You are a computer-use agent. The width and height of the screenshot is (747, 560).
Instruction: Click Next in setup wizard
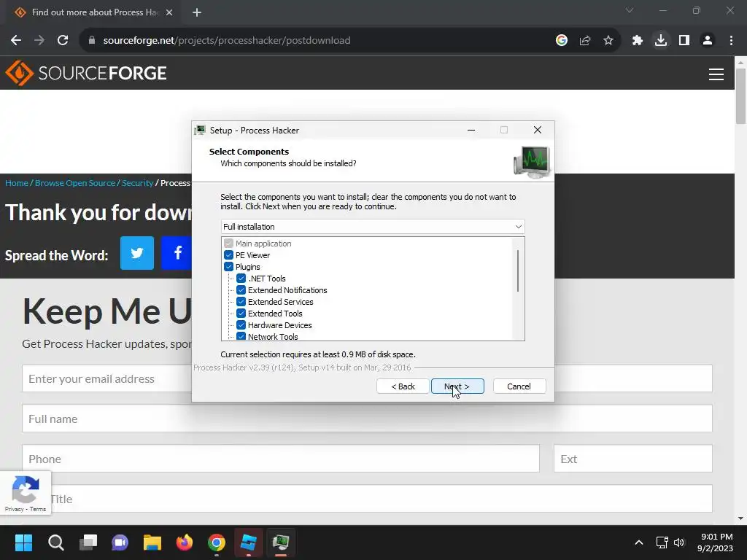point(457,386)
